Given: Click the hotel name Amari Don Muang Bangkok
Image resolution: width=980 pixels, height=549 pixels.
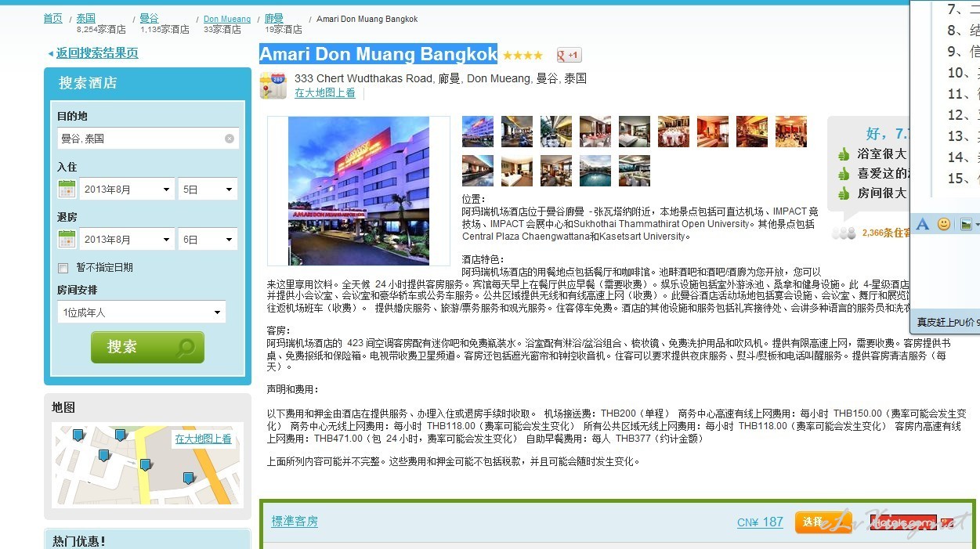Looking at the screenshot, I should click(x=378, y=54).
